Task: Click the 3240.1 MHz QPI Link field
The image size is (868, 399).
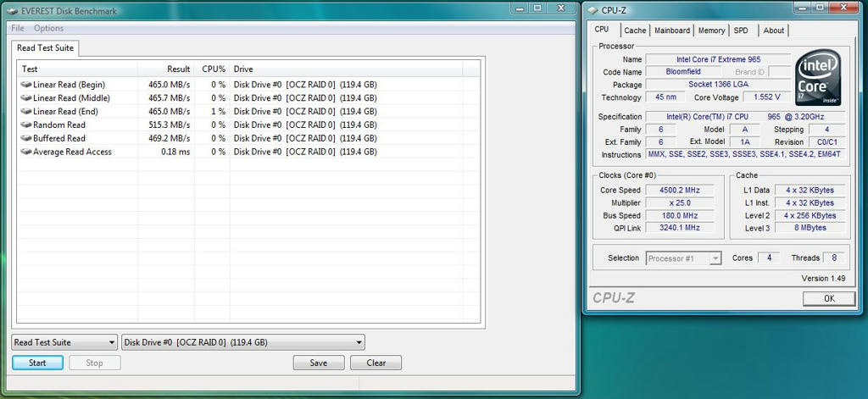Action: tap(680, 227)
